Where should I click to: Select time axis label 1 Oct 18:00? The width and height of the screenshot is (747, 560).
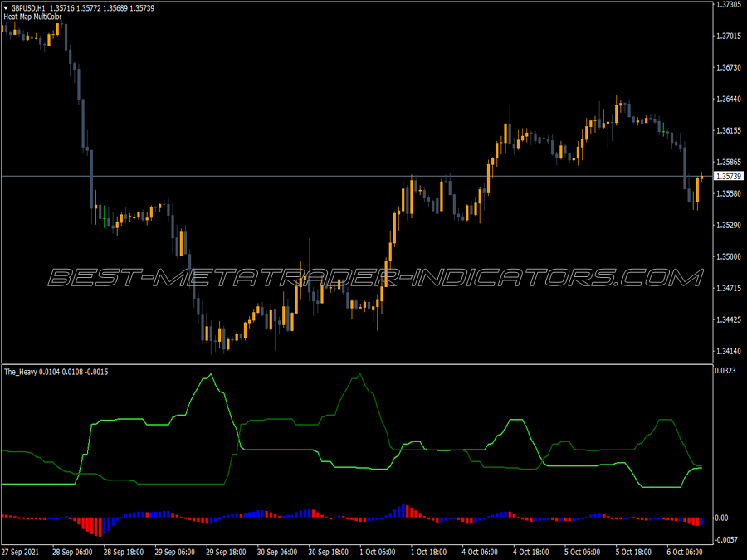pos(429,552)
